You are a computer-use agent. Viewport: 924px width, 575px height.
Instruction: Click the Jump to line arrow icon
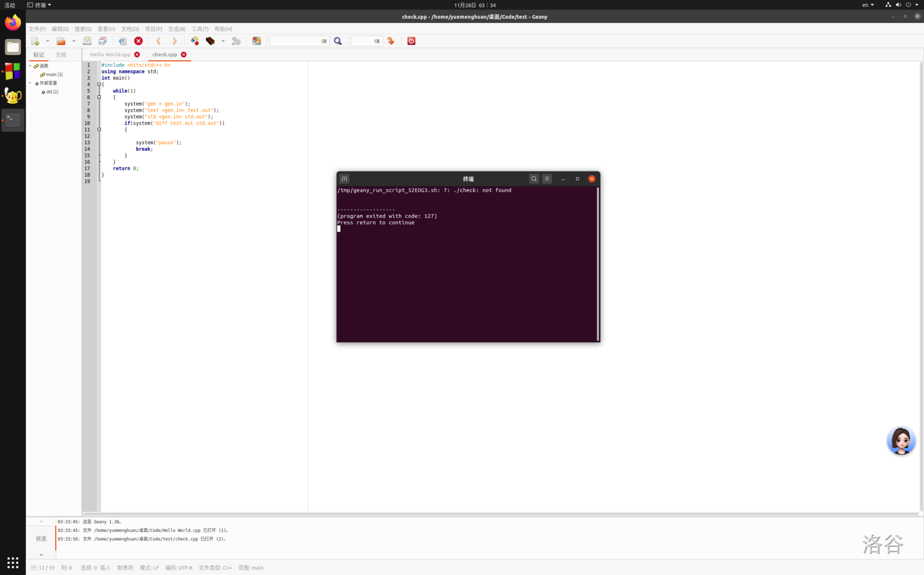[391, 41]
